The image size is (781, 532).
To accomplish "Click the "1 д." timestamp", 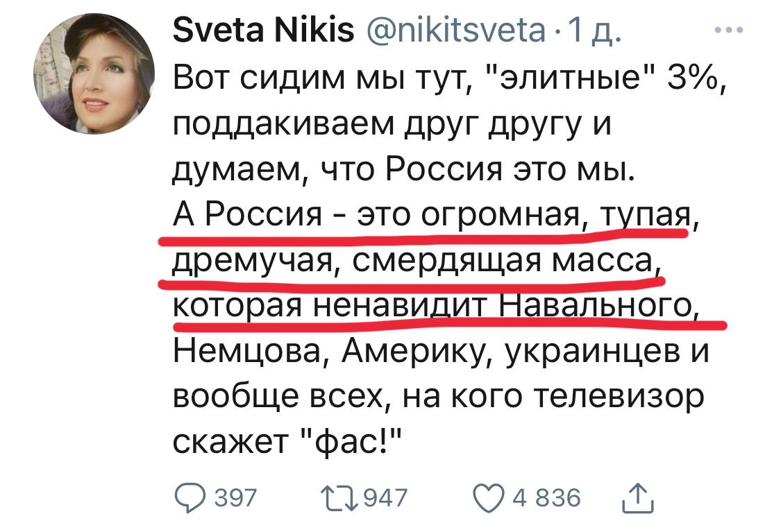I will (597, 32).
